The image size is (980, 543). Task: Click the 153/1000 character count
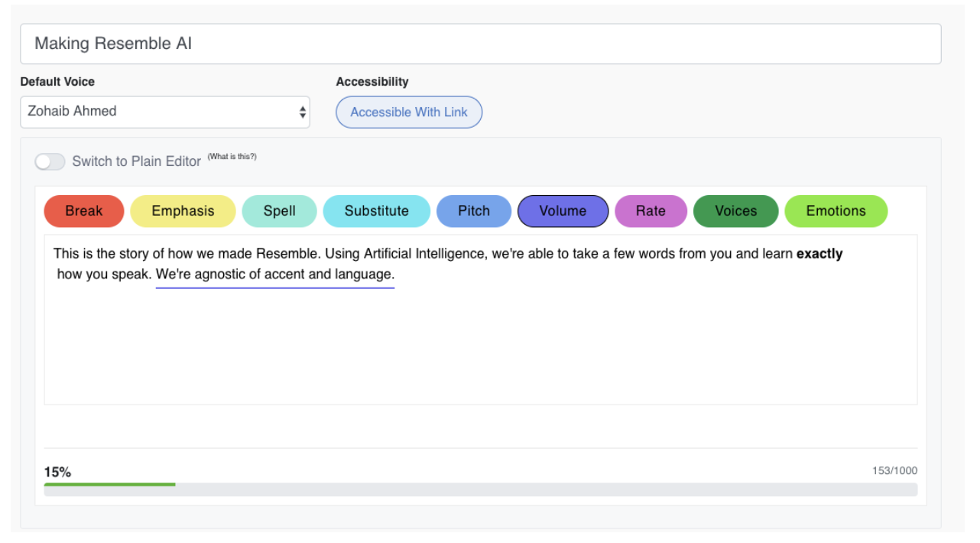tap(895, 471)
